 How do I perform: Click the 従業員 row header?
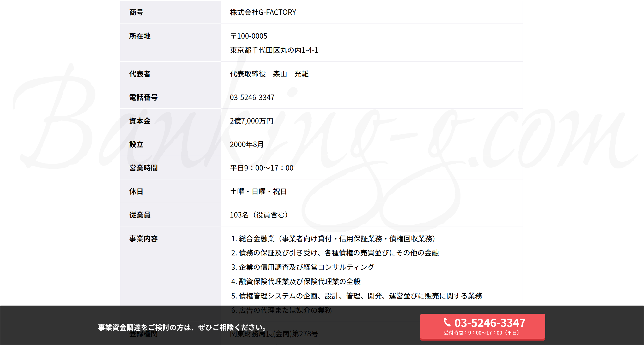point(170,215)
